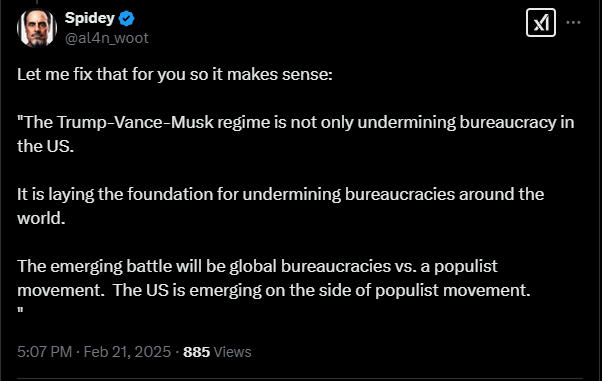Click the 'side of populist movement' line
This screenshot has height=381, width=602.
273,290
